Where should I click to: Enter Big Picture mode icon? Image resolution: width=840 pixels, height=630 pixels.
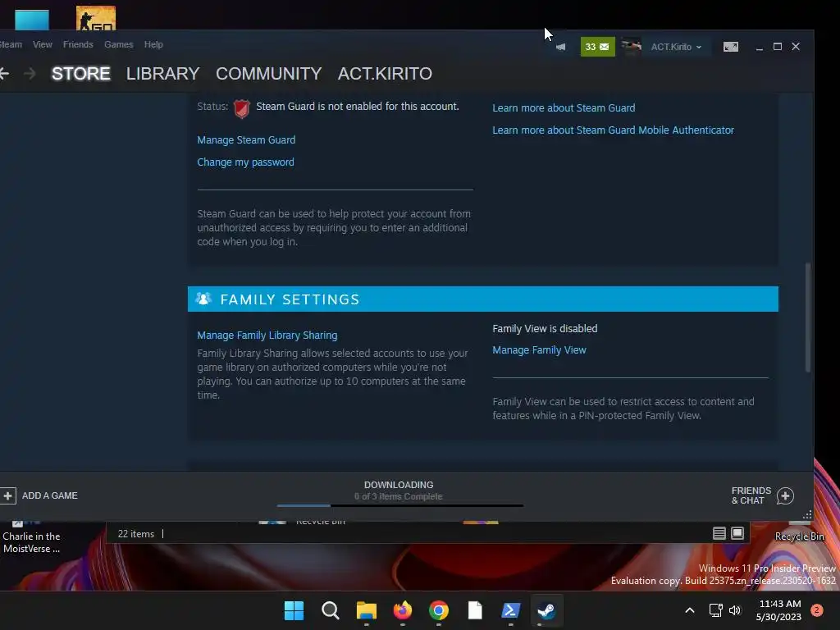[731, 47]
